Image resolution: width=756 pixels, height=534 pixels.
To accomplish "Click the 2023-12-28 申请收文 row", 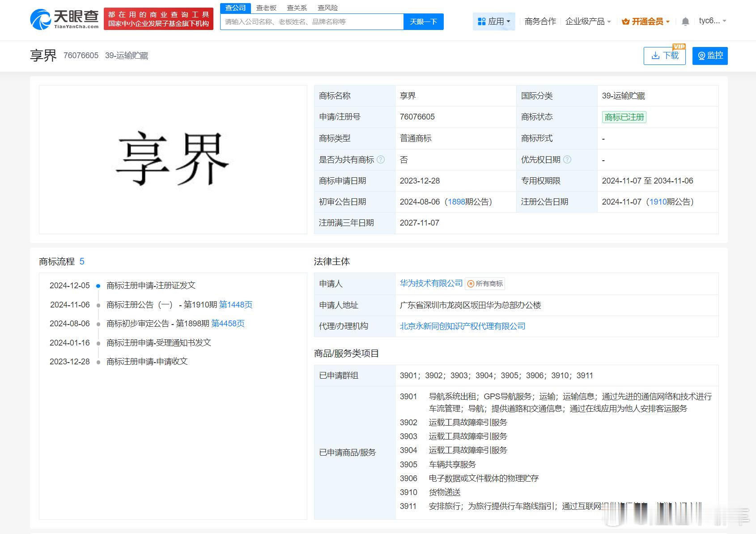I will (119, 362).
